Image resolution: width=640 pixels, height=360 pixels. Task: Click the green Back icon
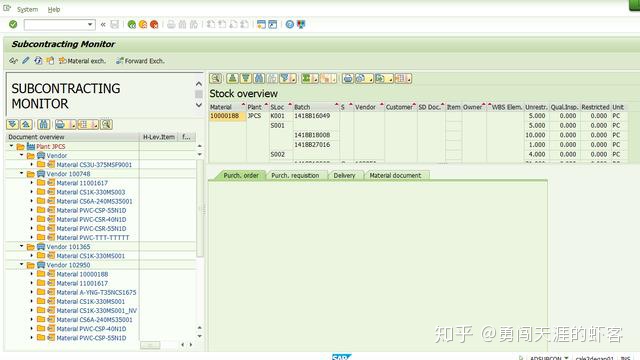point(131,24)
